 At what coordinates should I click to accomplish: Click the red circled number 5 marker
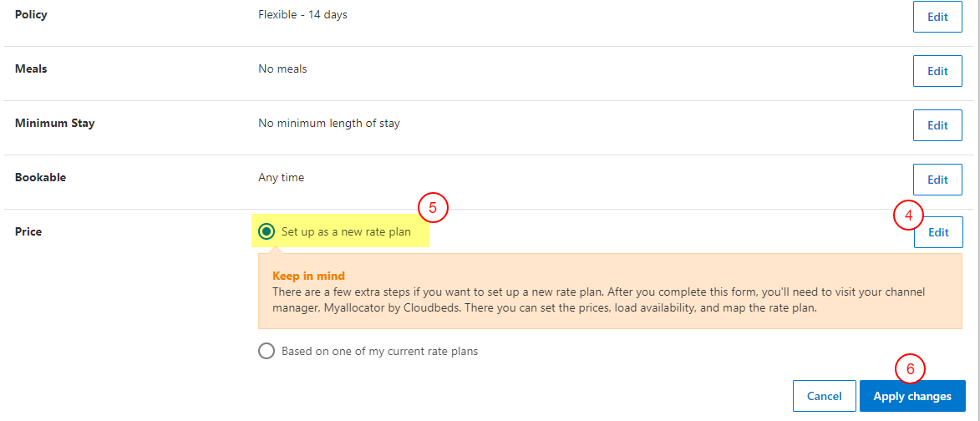point(433,207)
